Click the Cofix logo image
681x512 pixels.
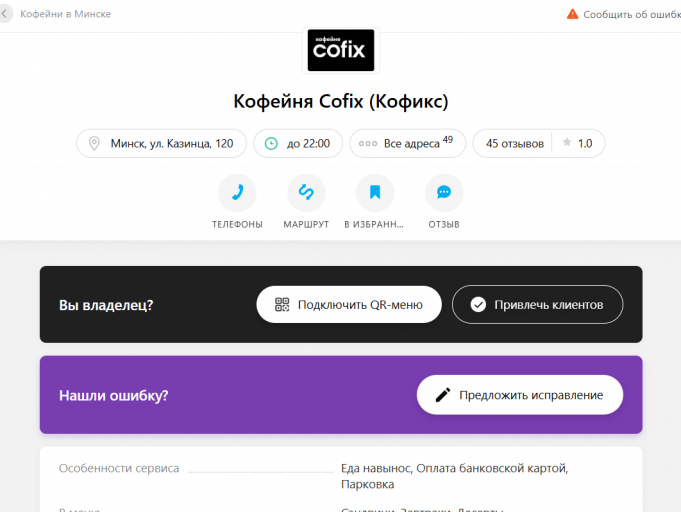[341, 50]
